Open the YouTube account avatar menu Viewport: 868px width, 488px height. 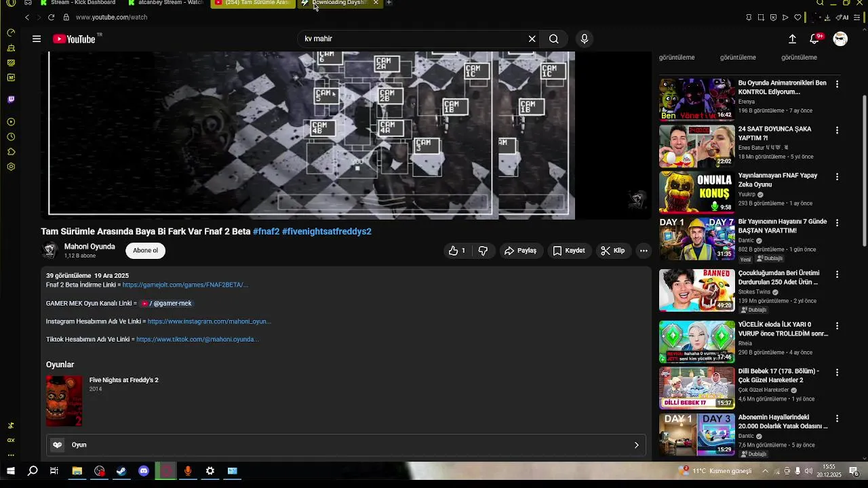tap(840, 39)
